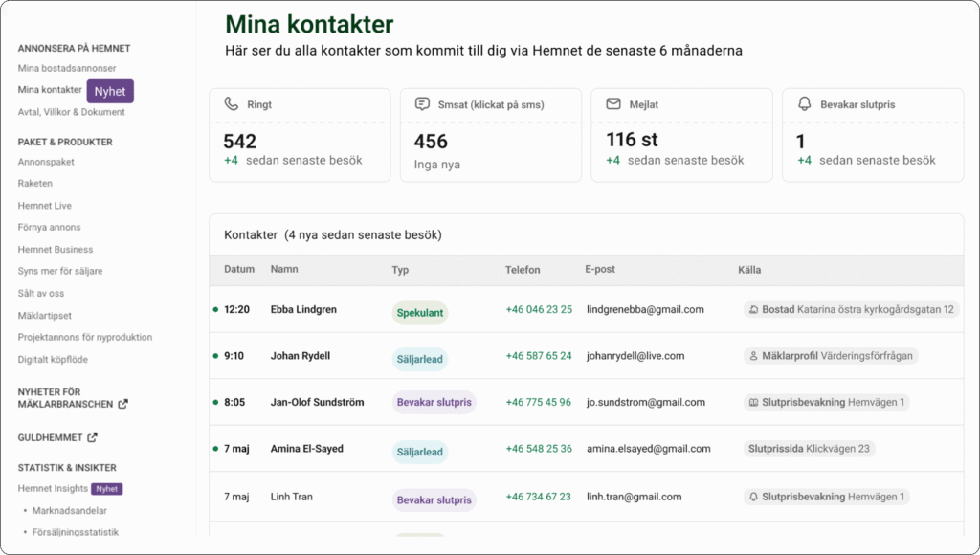The height and width of the screenshot is (555, 980).
Task: Open Marknadsandelar sub-item under Hemnet Insights
Action: click(69, 511)
